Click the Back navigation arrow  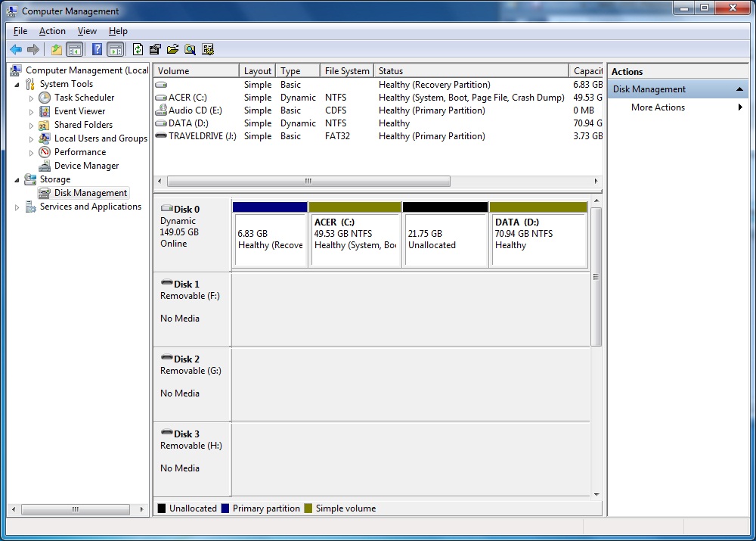click(15, 48)
